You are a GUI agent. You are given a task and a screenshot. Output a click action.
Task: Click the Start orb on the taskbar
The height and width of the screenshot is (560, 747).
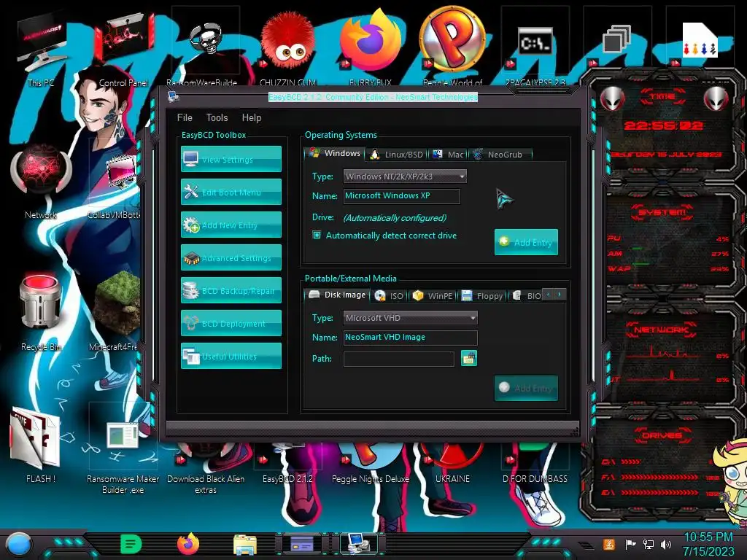pos(19,544)
